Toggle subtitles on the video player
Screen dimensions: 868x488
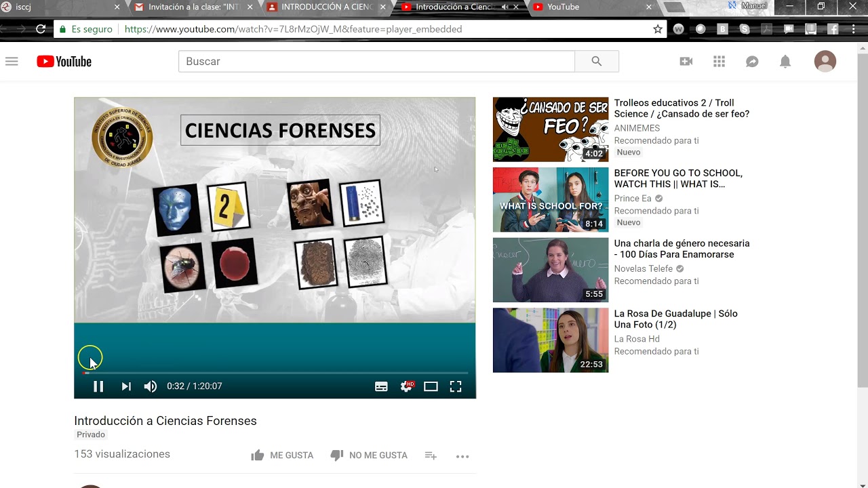coord(381,386)
